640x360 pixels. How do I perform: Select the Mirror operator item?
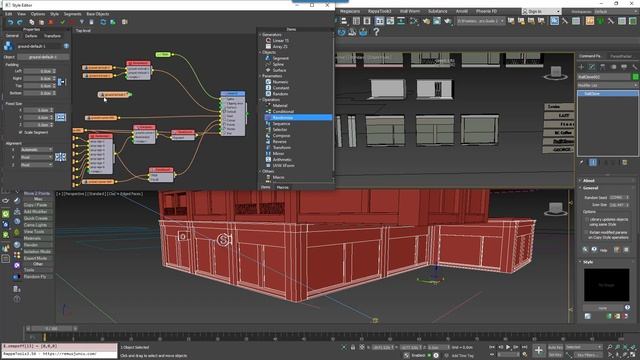point(278,153)
